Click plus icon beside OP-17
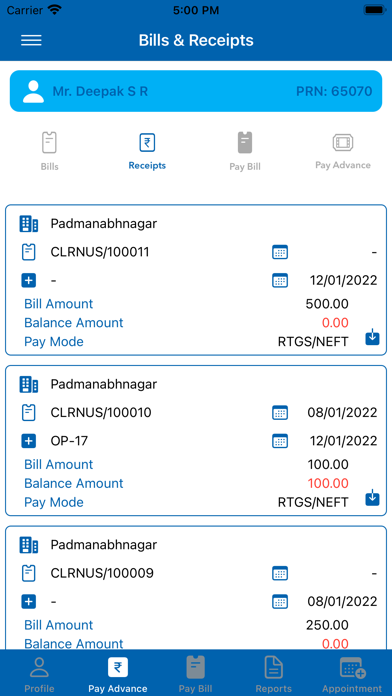Screen dimensions: 392x696 (x=28, y=441)
